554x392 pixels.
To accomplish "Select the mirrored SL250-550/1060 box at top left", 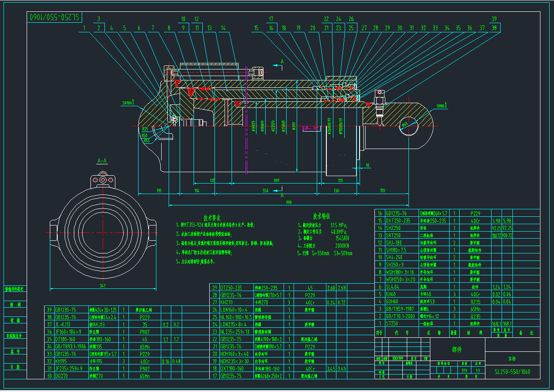I will (x=54, y=17).
